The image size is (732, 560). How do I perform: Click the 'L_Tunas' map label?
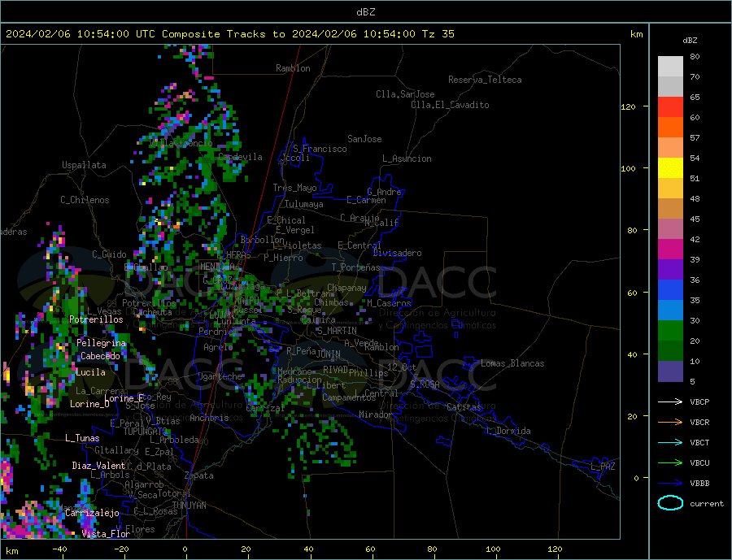click(82, 438)
